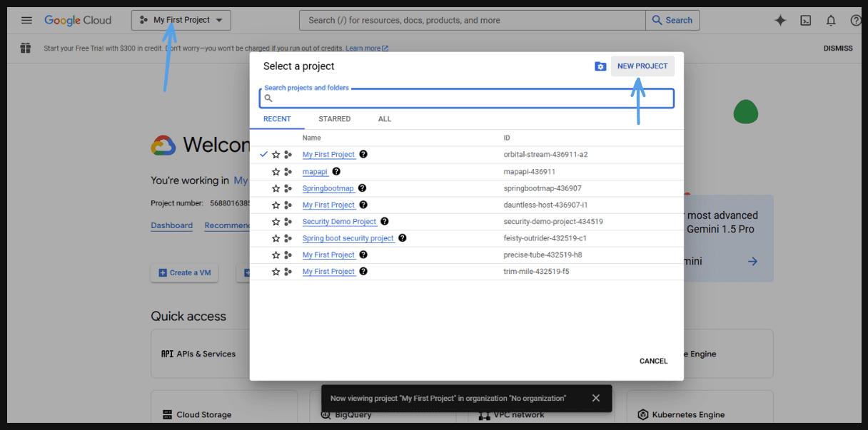Image resolution: width=868 pixels, height=430 pixels.
Task: Star the project with ID dauntless-host-436907-i1
Action: pos(276,205)
